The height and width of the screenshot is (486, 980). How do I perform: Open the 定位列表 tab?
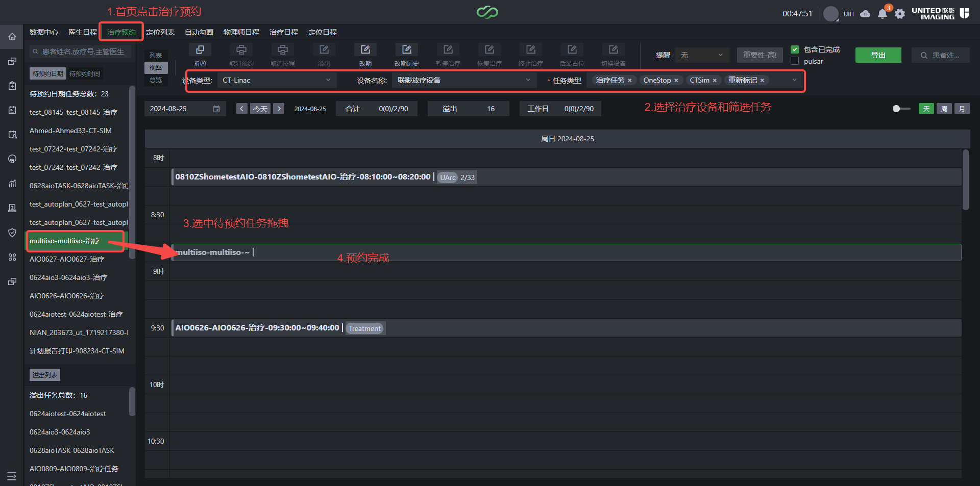coord(160,32)
